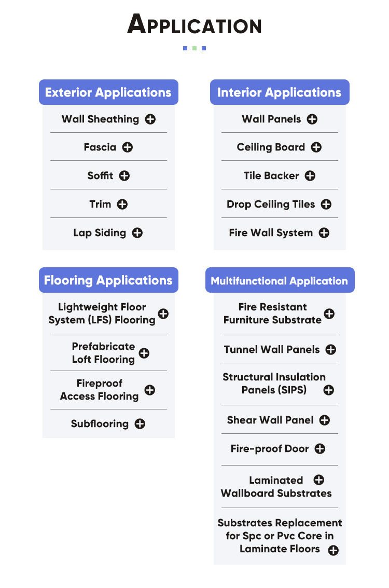The image size is (389, 588).
Task: Open the Flooring Applications header
Action: point(108,280)
